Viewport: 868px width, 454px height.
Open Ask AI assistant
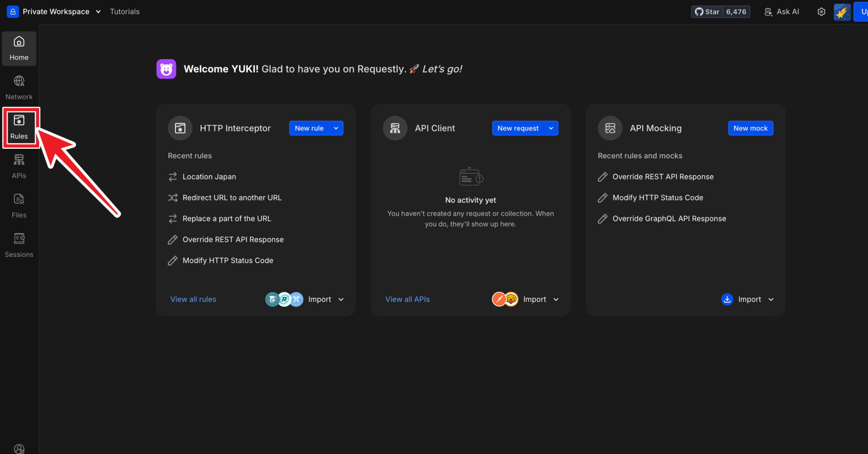[782, 12]
